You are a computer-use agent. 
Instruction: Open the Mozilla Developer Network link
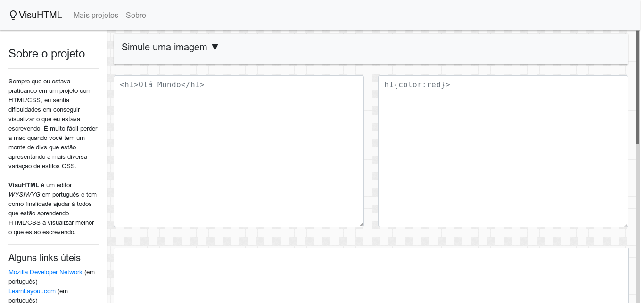[x=45, y=272]
